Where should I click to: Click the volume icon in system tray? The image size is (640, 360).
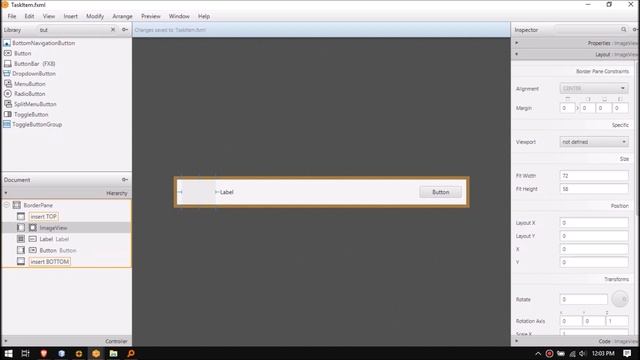tap(582, 353)
